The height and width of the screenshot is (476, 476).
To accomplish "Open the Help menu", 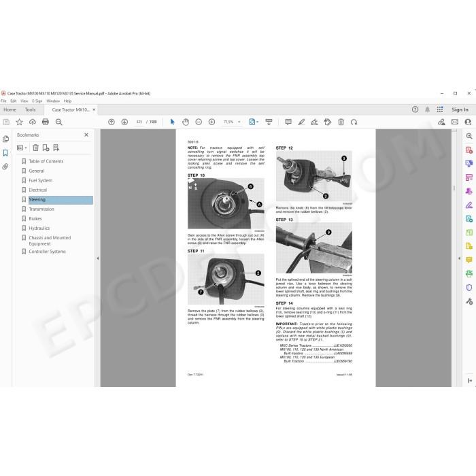I will [x=68, y=101].
